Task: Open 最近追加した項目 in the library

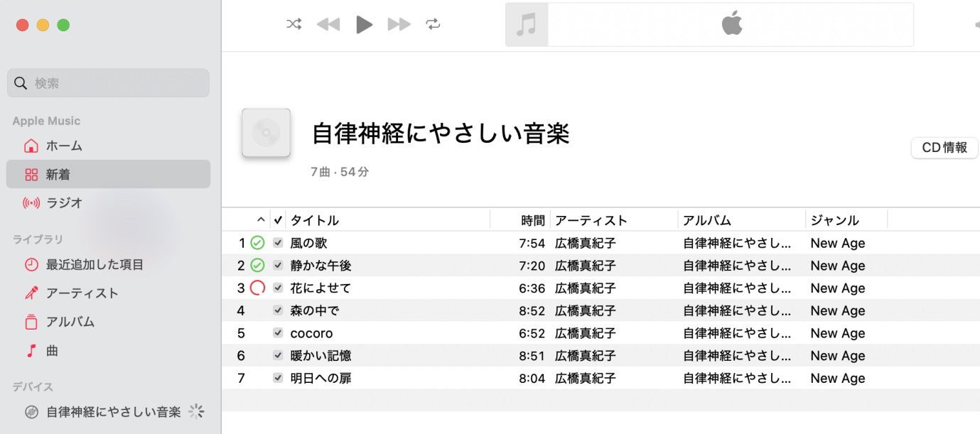Action: 108,264
